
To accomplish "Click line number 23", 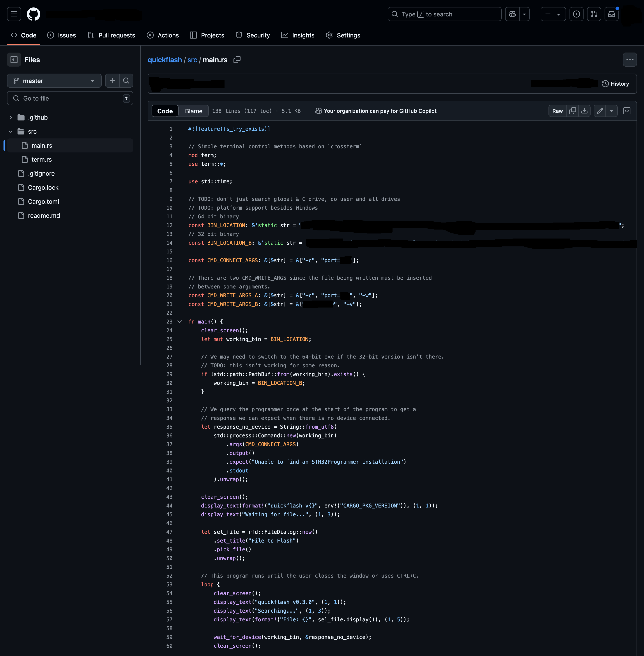I will coord(169,322).
